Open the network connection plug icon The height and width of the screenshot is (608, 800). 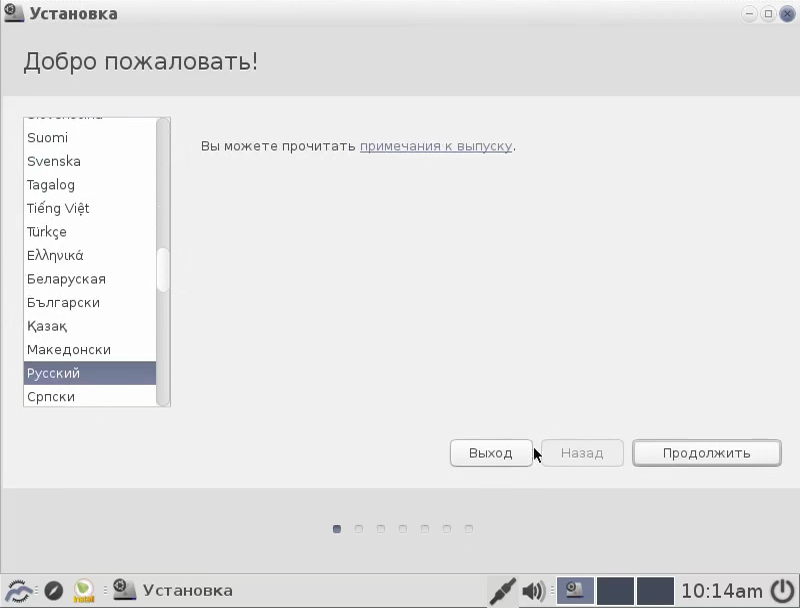pyautogui.click(x=503, y=591)
